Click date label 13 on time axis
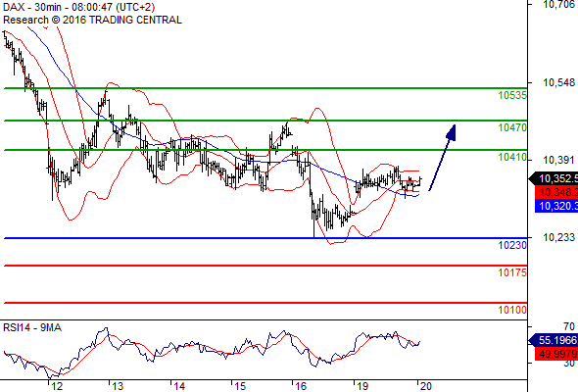578x392 pixels. 118,386
